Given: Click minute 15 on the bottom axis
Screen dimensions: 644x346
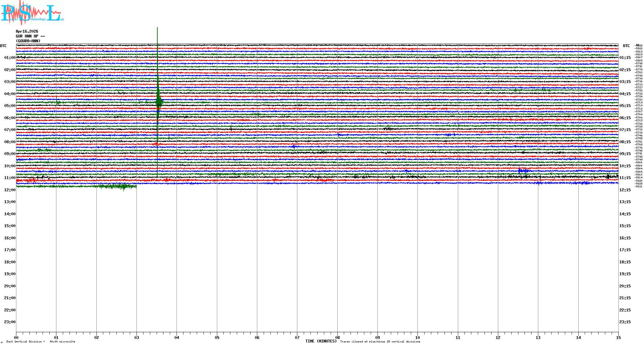Looking at the screenshot, I should [618, 337].
